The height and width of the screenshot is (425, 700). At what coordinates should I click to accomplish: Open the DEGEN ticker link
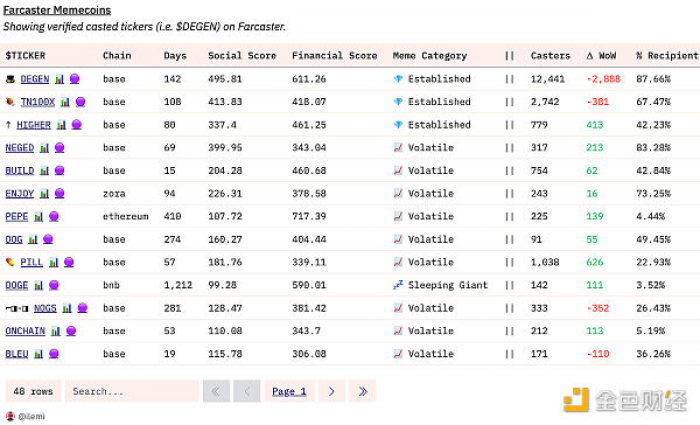pyautogui.click(x=35, y=79)
